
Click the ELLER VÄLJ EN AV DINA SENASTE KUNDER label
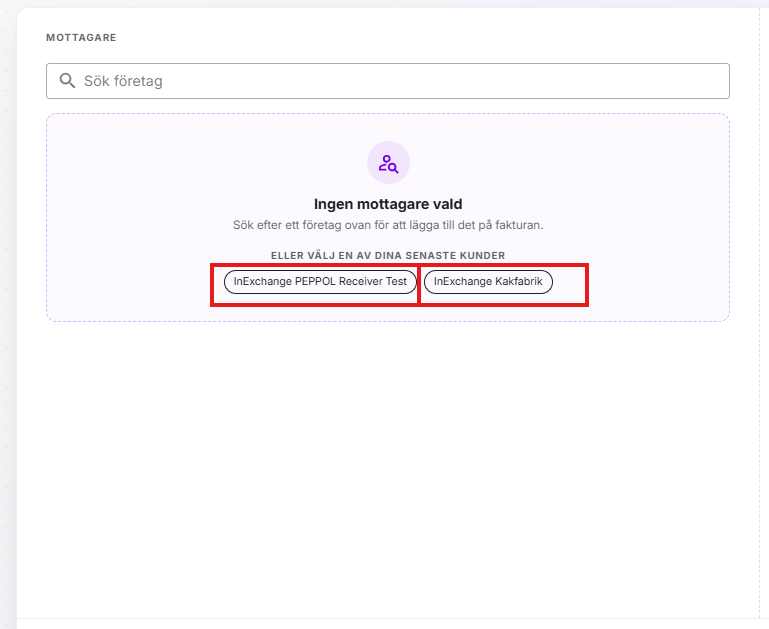point(388,255)
